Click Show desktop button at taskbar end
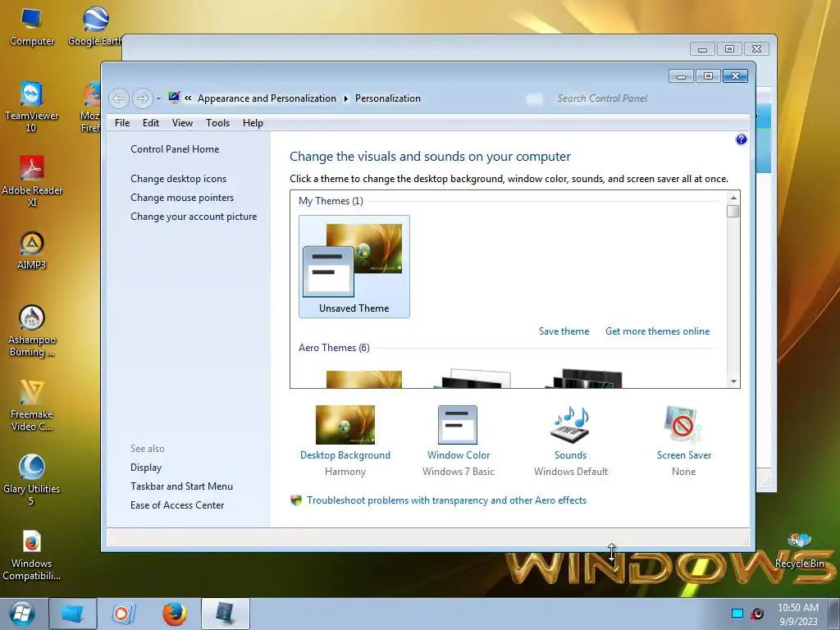This screenshot has height=630, width=840. [x=833, y=614]
